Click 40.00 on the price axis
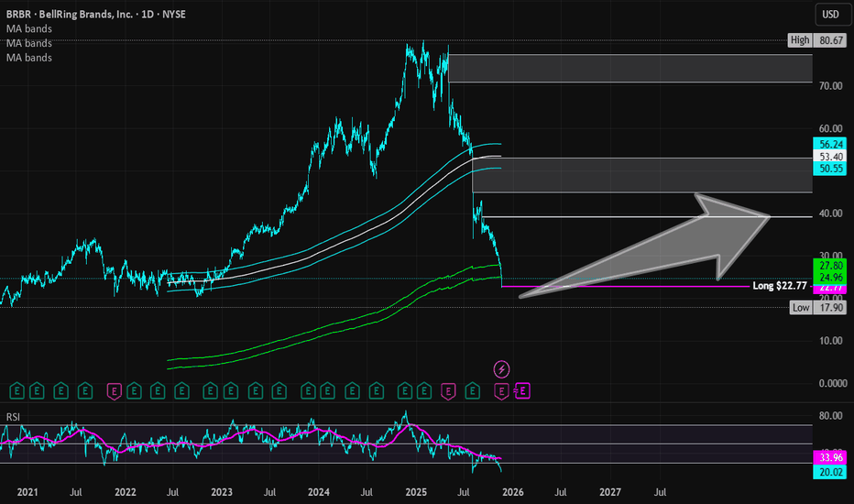This screenshot has height=504, width=854. click(x=830, y=214)
